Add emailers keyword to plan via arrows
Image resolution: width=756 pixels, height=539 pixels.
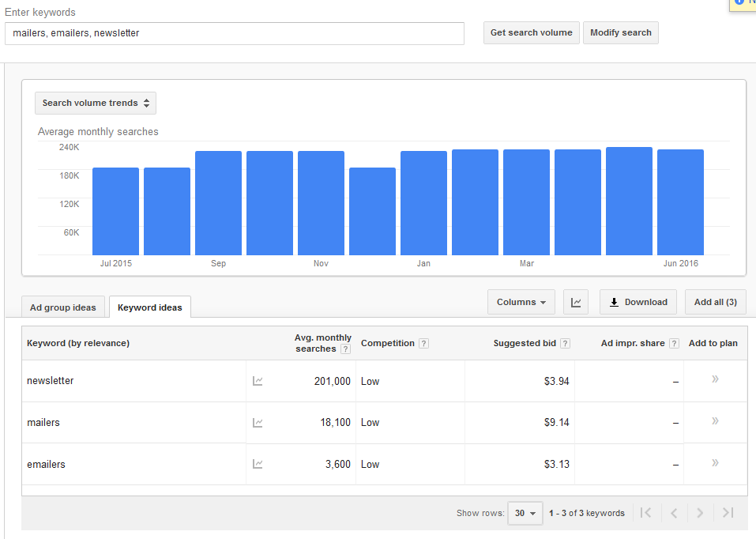click(x=715, y=463)
